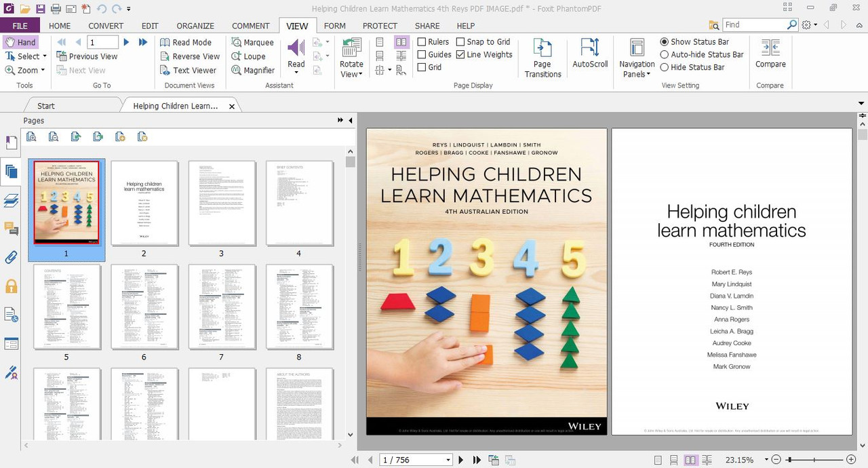Zoom out with minus button in status bar
The width and height of the screenshot is (868, 468).
[776, 460]
